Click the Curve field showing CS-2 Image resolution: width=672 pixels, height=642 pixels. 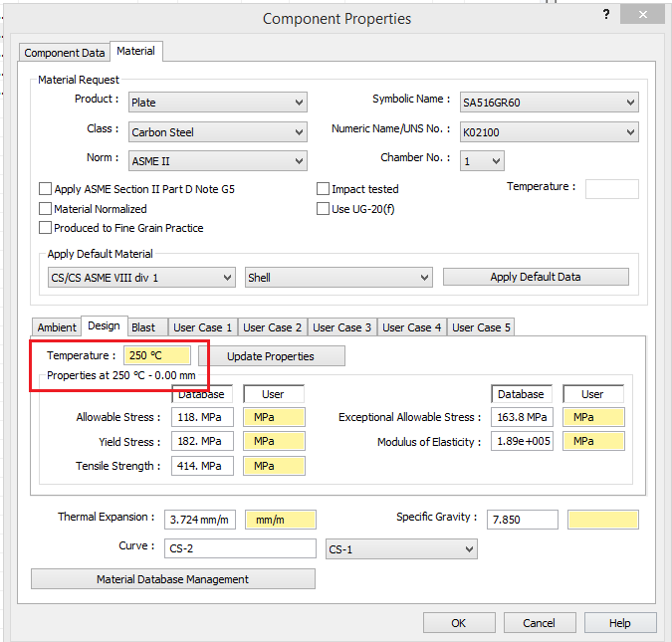240,548
